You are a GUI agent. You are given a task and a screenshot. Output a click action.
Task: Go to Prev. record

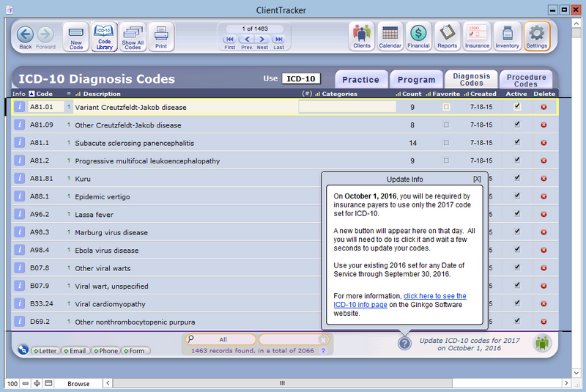(246, 40)
